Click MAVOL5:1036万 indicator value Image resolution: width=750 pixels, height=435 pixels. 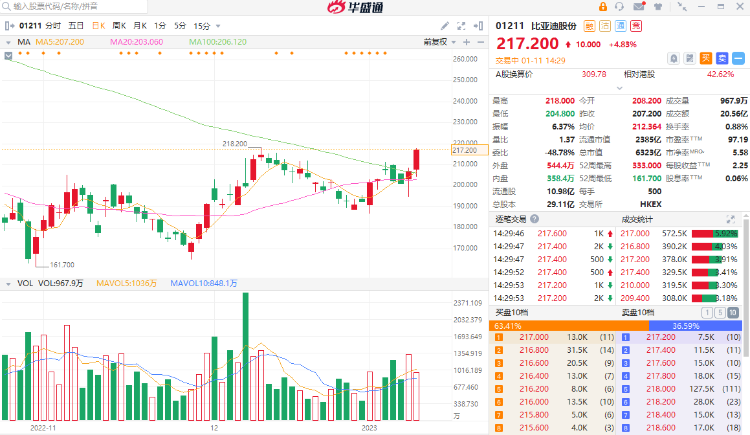click(x=126, y=283)
